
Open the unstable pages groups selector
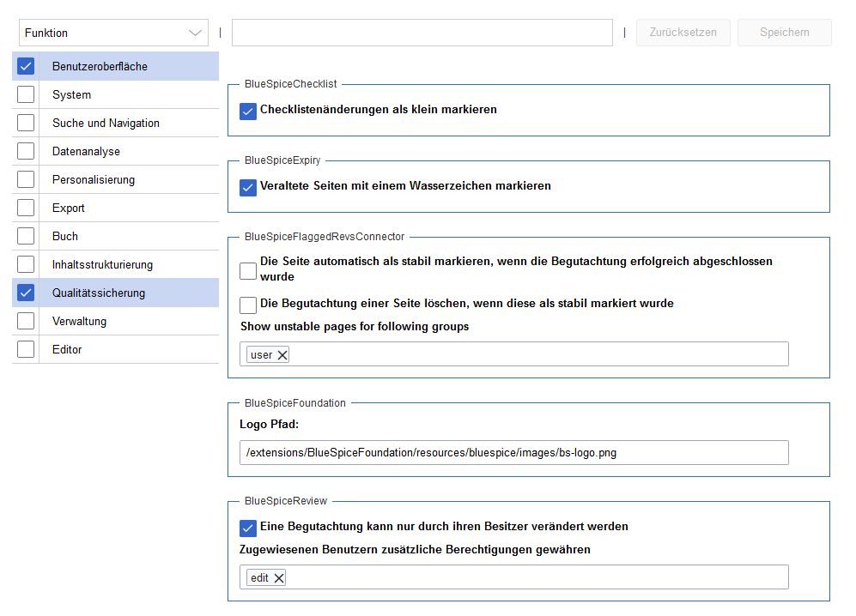pyautogui.click(x=537, y=354)
